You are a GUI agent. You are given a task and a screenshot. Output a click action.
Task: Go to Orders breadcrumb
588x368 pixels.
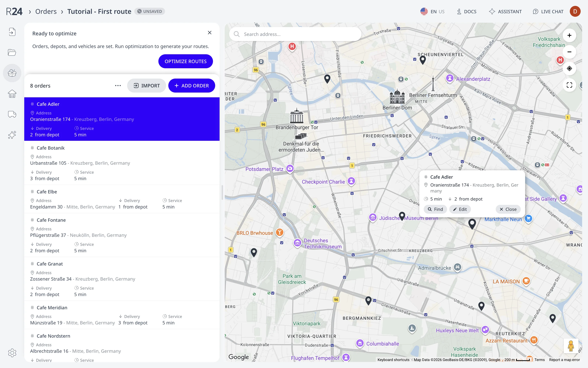(x=46, y=11)
